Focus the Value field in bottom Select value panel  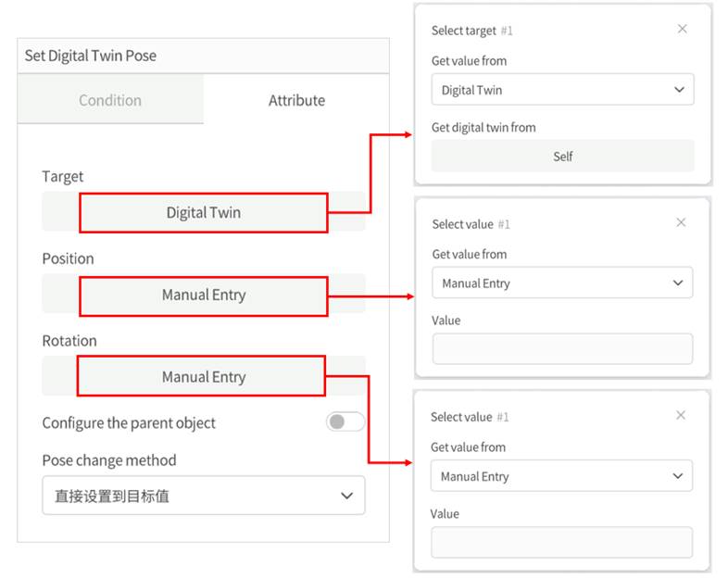click(x=561, y=542)
